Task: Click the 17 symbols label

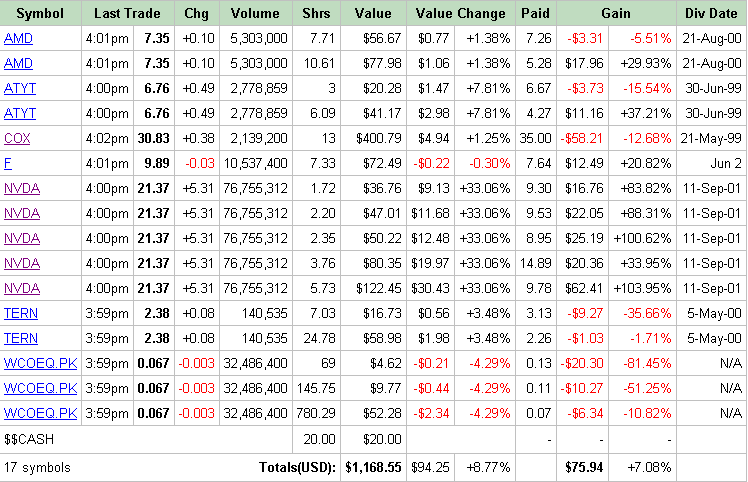Action: coord(37,467)
